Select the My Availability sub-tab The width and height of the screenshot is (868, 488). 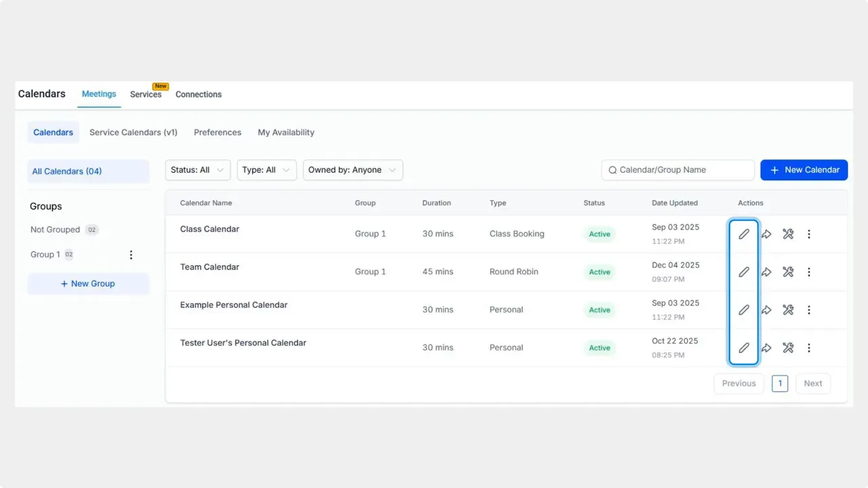click(x=286, y=132)
